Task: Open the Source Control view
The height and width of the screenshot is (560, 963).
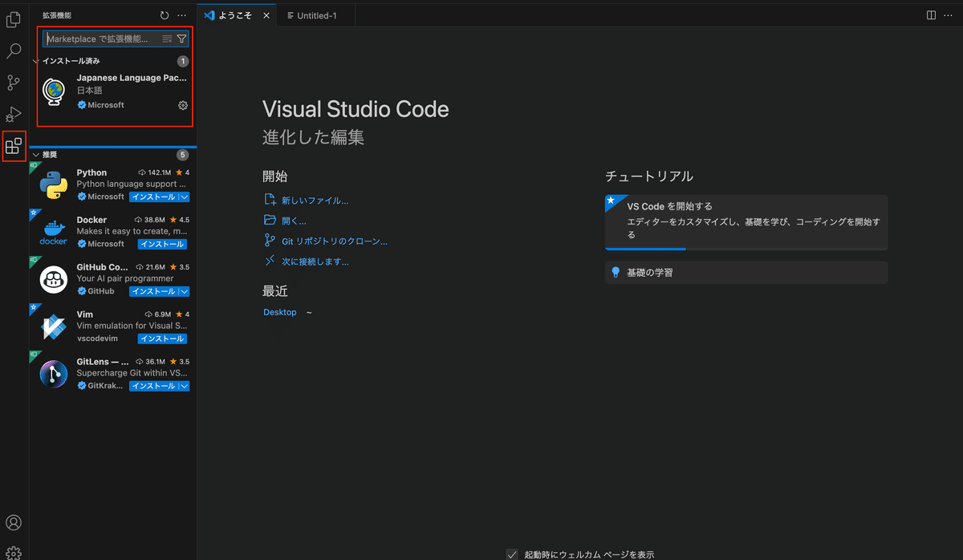Action: pyautogui.click(x=14, y=83)
